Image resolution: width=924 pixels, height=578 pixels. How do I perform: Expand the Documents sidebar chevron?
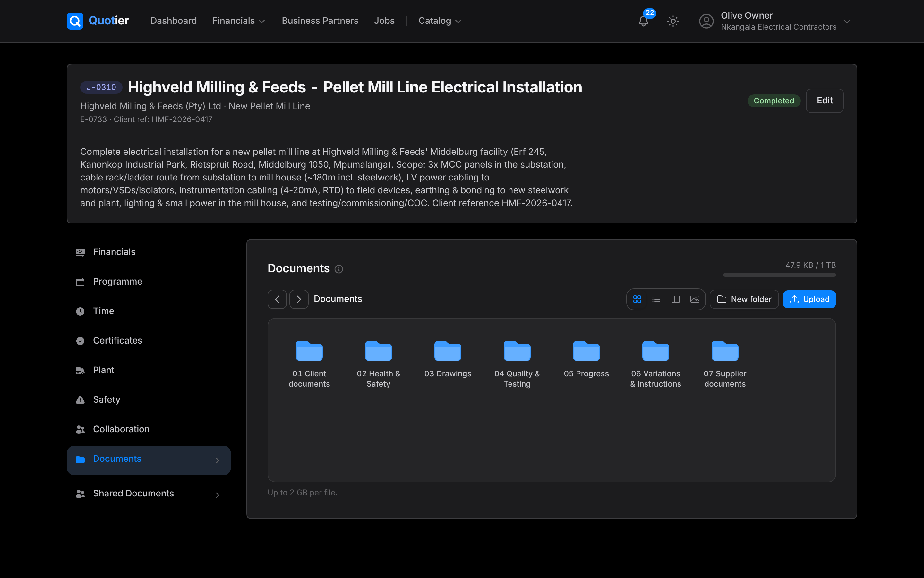click(x=218, y=460)
